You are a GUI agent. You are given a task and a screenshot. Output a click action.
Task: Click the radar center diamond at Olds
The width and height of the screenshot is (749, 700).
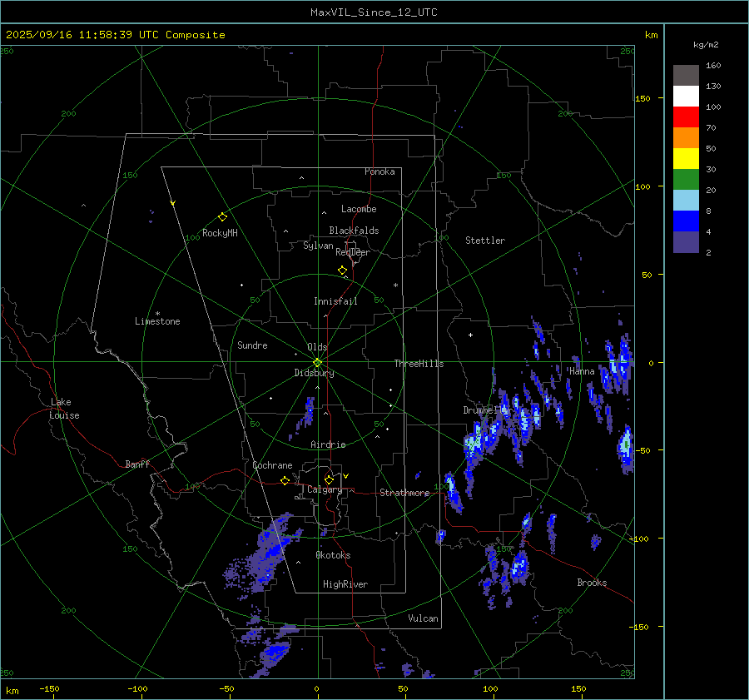point(317,362)
